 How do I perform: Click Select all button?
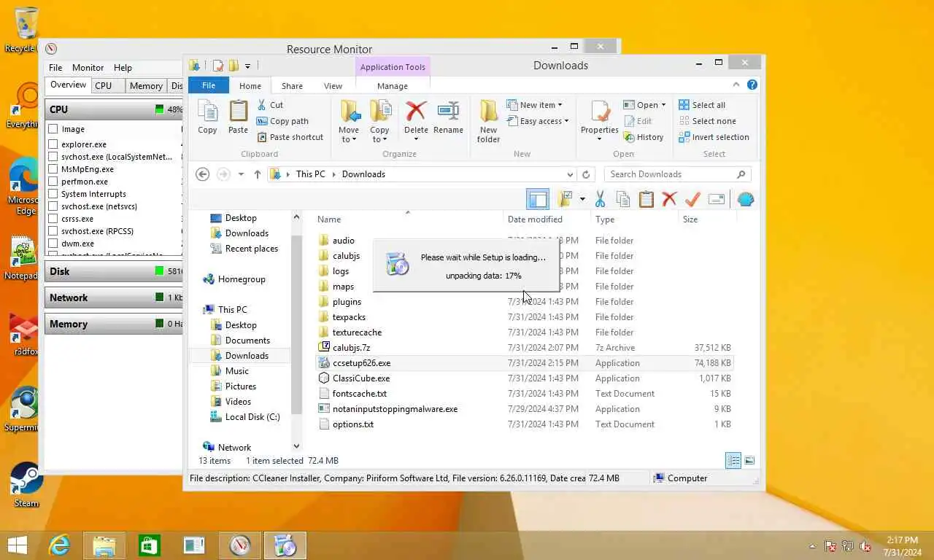(701, 105)
